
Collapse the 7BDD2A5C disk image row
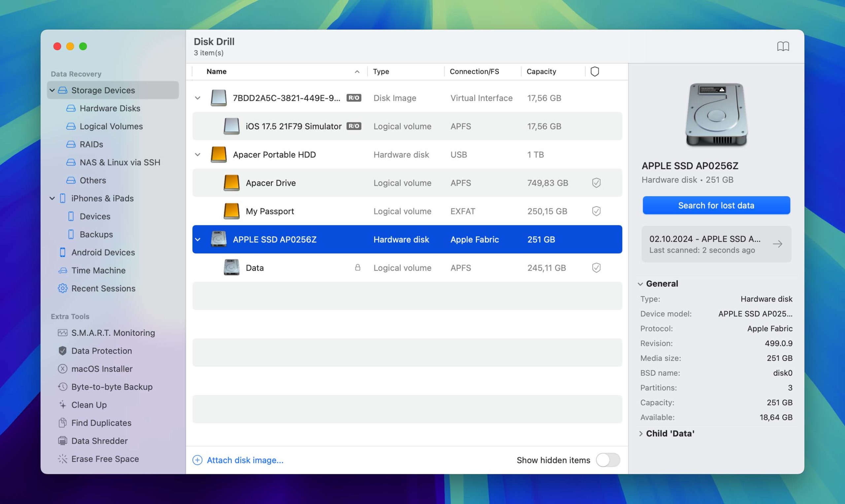(197, 98)
